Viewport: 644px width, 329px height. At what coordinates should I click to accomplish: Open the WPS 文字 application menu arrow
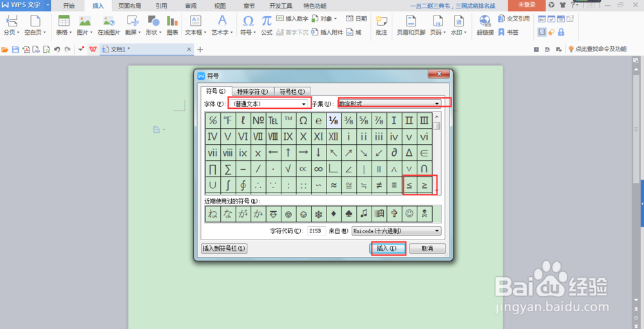tap(48, 5)
